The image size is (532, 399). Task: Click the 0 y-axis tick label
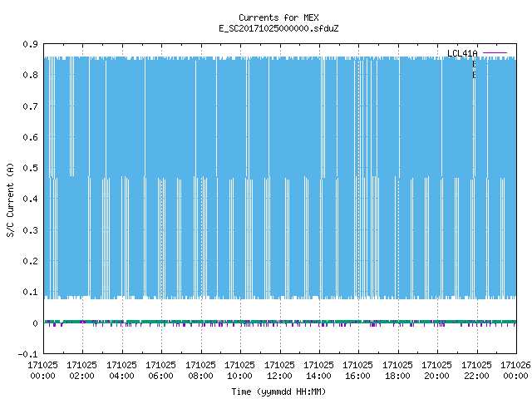point(35,323)
